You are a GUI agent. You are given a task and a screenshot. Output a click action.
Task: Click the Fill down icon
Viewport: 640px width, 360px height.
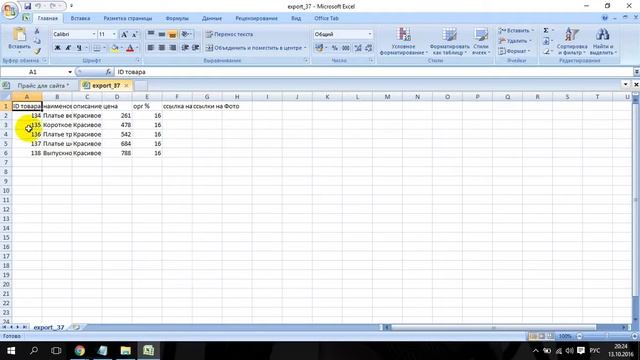(546, 41)
